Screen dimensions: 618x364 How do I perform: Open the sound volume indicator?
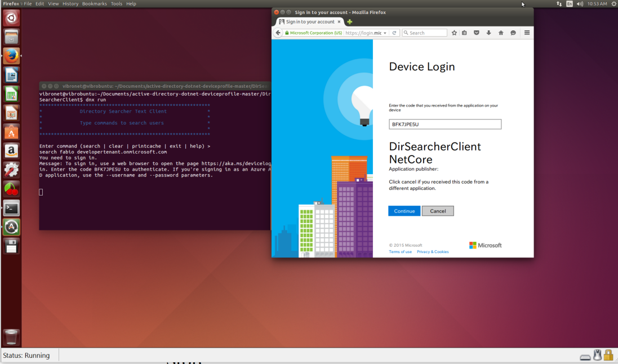(580, 3)
